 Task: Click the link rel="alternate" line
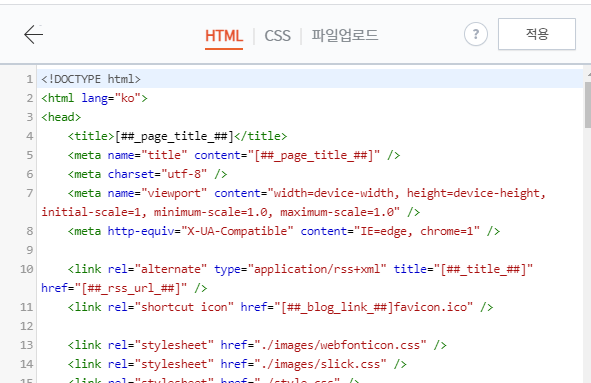(x=300, y=269)
